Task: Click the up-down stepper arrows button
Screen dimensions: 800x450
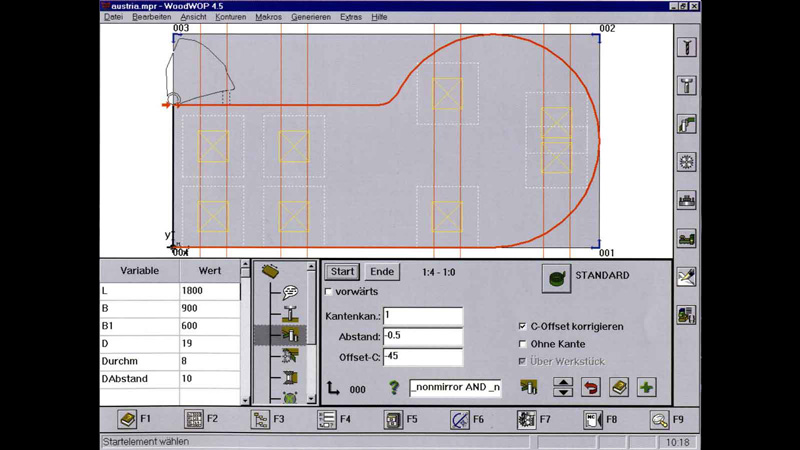Action: coord(563,388)
